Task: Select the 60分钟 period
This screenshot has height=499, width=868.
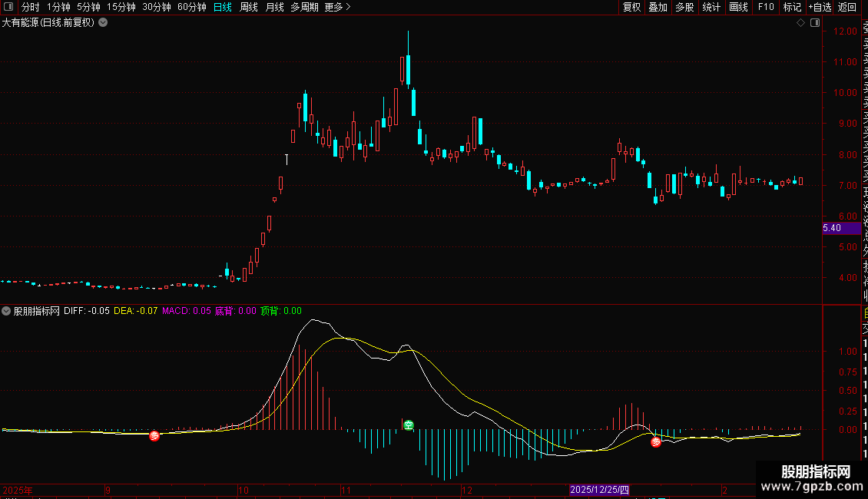Action: [x=192, y=7]
